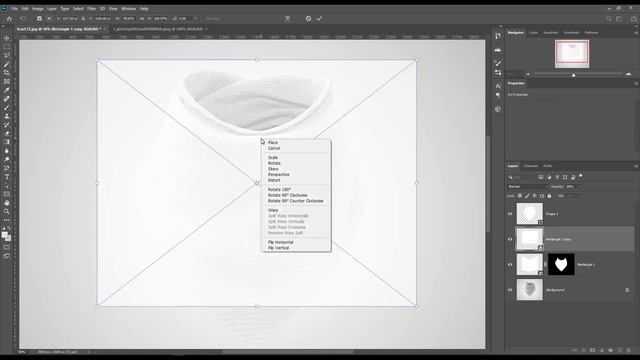Cancel transform via the circle-slash icon

point(308,18)
